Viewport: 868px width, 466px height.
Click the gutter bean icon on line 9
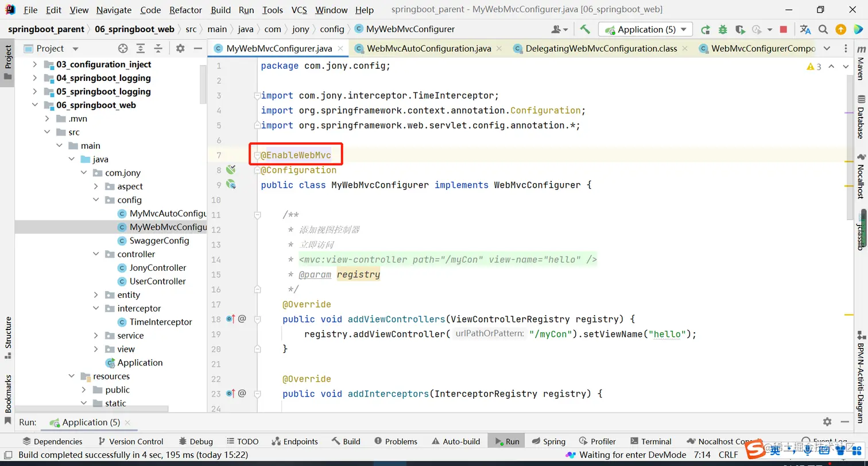point(231,184)
